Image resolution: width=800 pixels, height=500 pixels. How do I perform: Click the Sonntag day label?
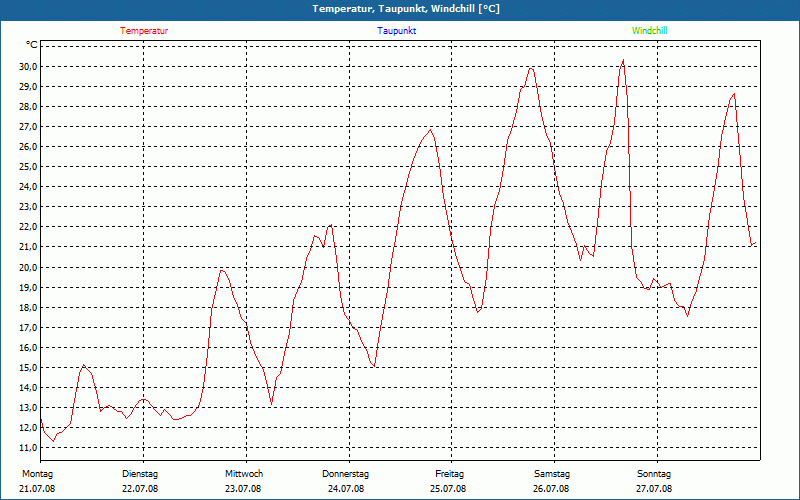pyautogui.click(x=654, y=474)
